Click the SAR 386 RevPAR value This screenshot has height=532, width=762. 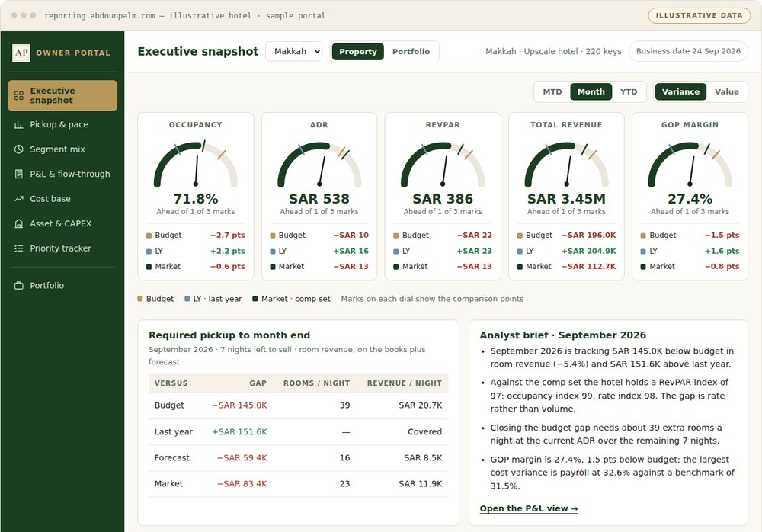click(x=443, y=199)
